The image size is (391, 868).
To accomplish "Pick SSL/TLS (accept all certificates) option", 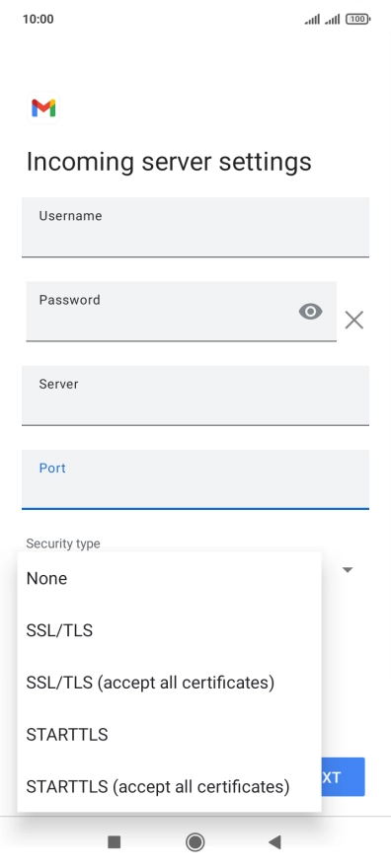I will point(169,682).
